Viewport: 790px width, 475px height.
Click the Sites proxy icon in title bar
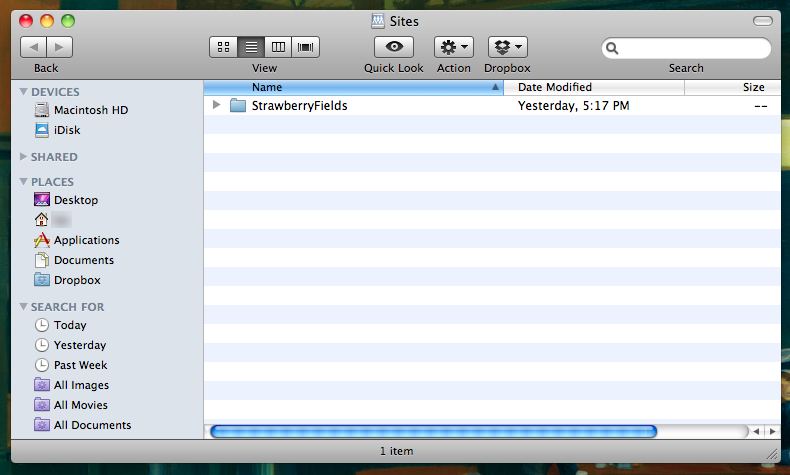pos(378,21)
